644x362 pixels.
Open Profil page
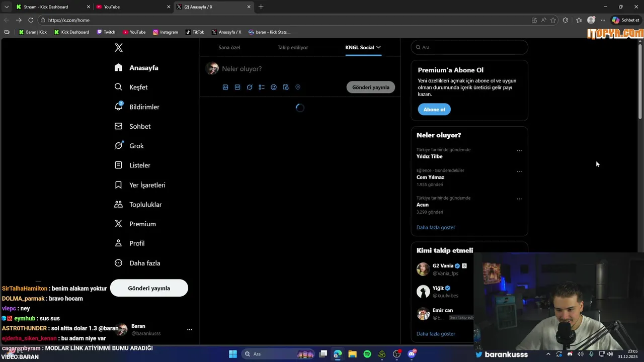click(129, 243)
